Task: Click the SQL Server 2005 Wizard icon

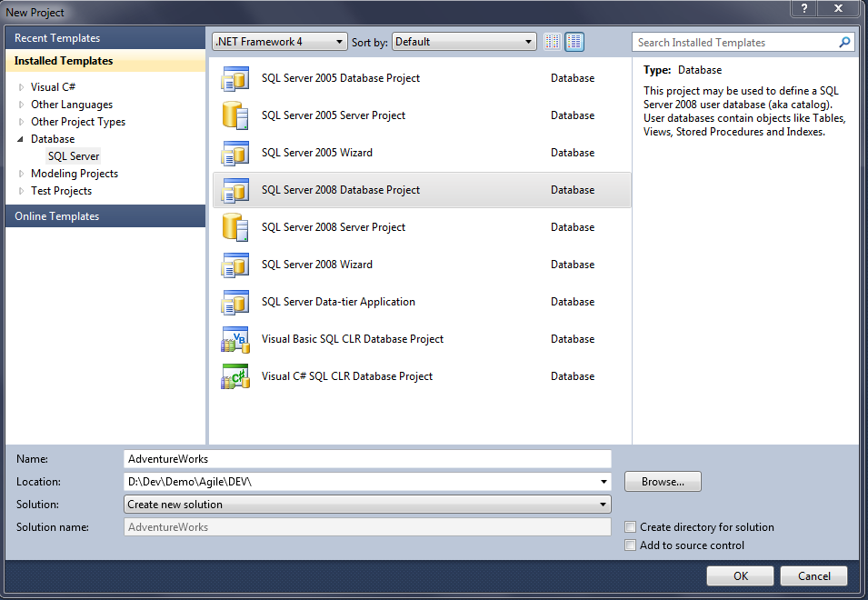Action: (x=235, y=153)
